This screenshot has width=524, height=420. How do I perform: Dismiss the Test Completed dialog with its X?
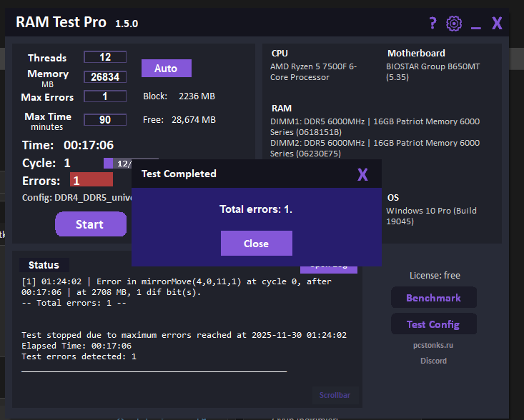click(x=362, y=174)
